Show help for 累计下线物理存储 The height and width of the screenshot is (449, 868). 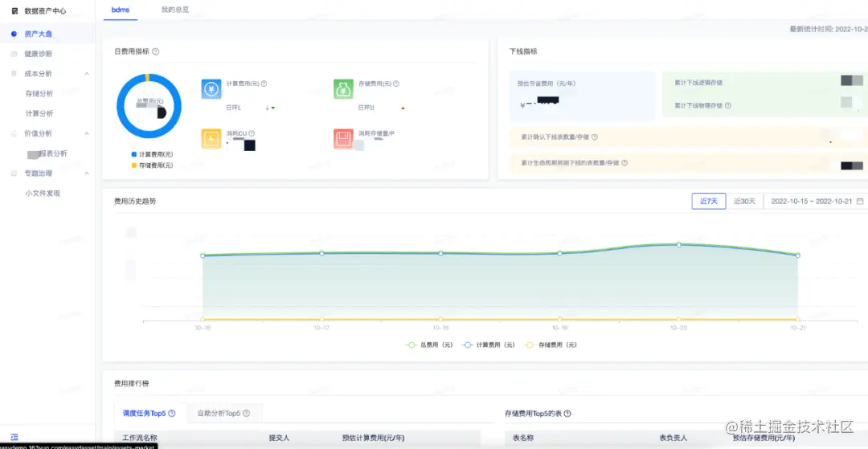pos(728,105)
